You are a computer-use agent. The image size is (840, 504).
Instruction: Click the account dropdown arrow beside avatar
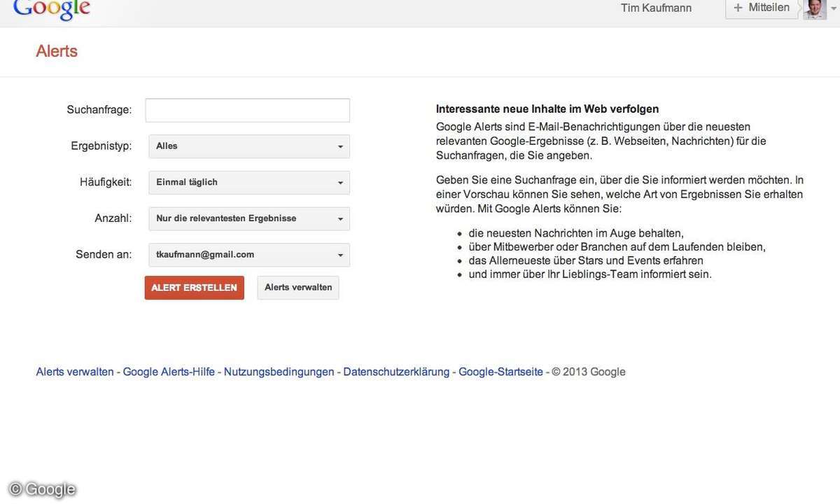(x=833, y=9)
